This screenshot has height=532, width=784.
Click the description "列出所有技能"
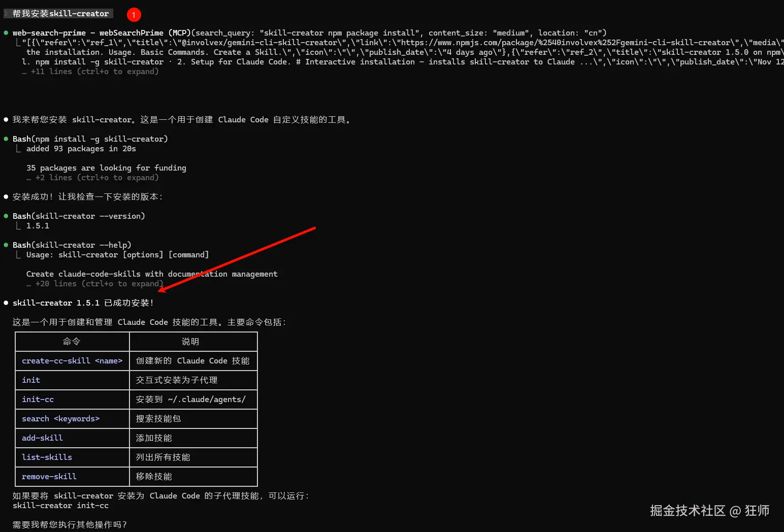pyautogui.click(x=162, y=457)
